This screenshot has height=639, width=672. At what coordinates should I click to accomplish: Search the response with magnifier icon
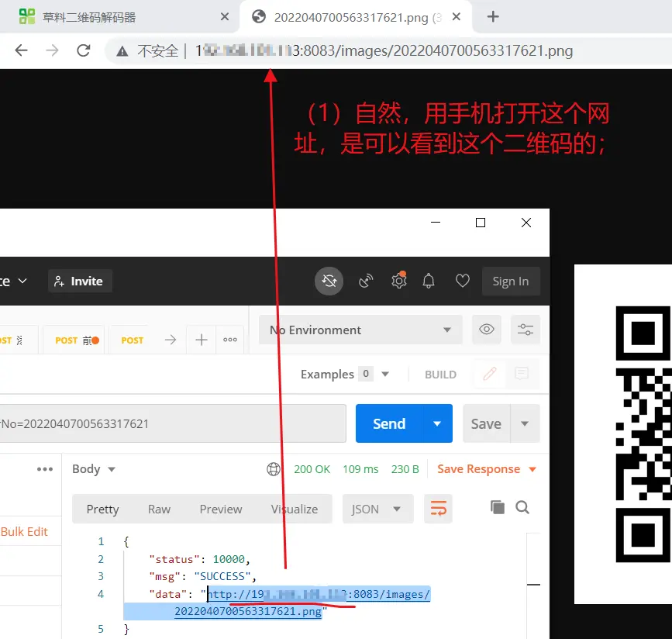click(x=522, y=507)
